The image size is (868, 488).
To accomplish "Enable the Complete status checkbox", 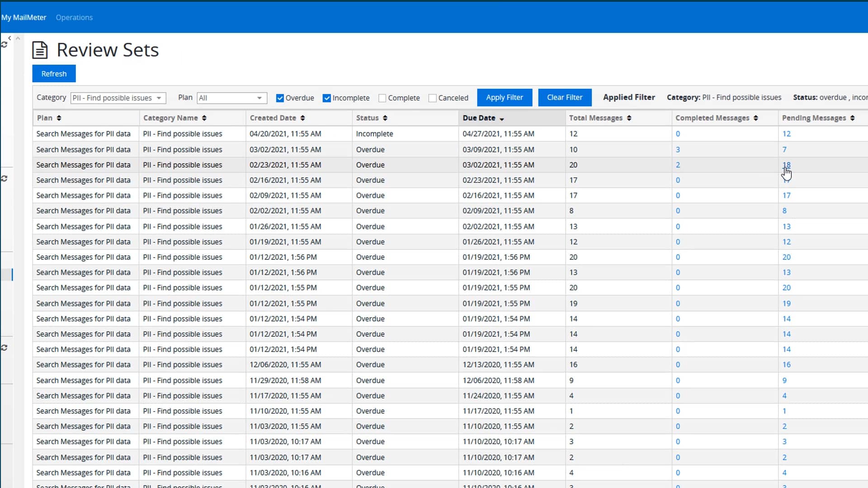I will (382, 98).
